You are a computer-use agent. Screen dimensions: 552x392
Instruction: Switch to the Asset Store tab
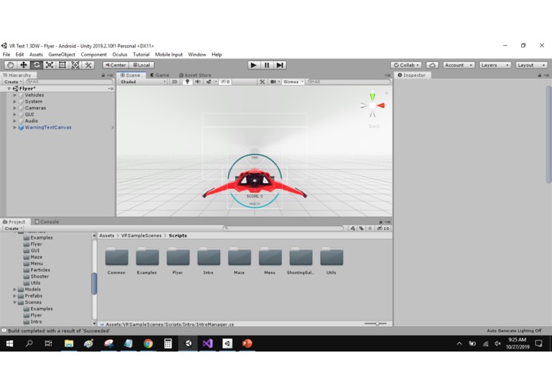click(x=195, y=75)
